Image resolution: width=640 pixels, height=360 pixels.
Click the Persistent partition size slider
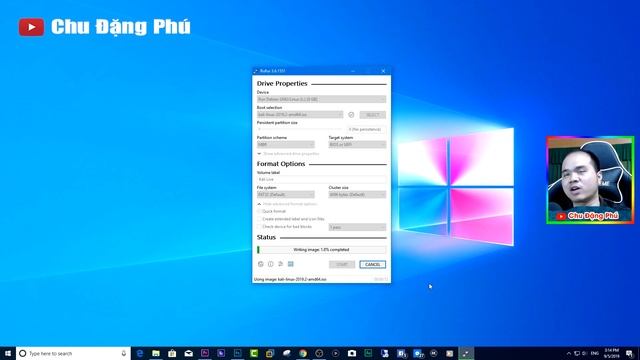tap(300, 129)
